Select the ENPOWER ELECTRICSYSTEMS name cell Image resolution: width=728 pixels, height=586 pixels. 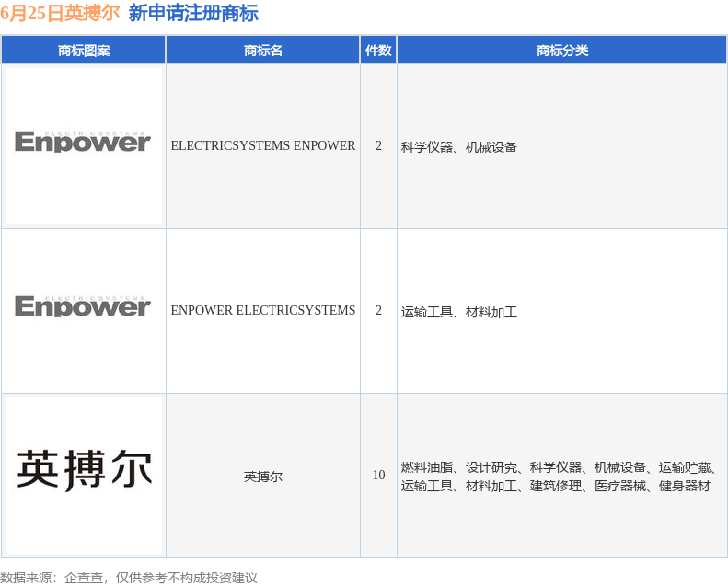[263, 311]
